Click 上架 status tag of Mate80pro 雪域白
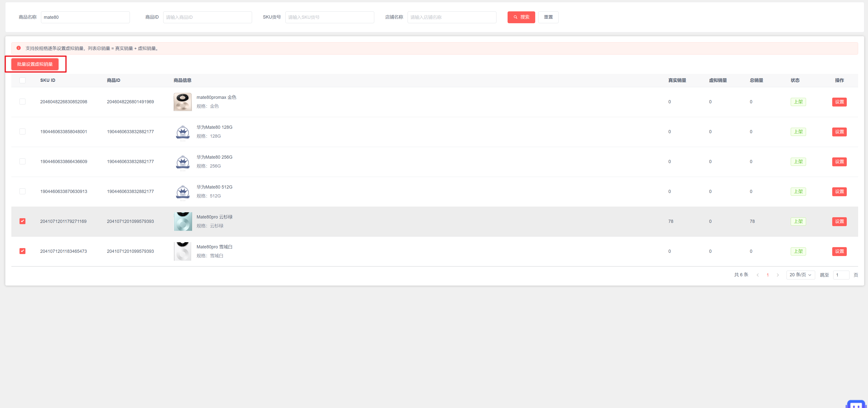 (x=798, y=251)
